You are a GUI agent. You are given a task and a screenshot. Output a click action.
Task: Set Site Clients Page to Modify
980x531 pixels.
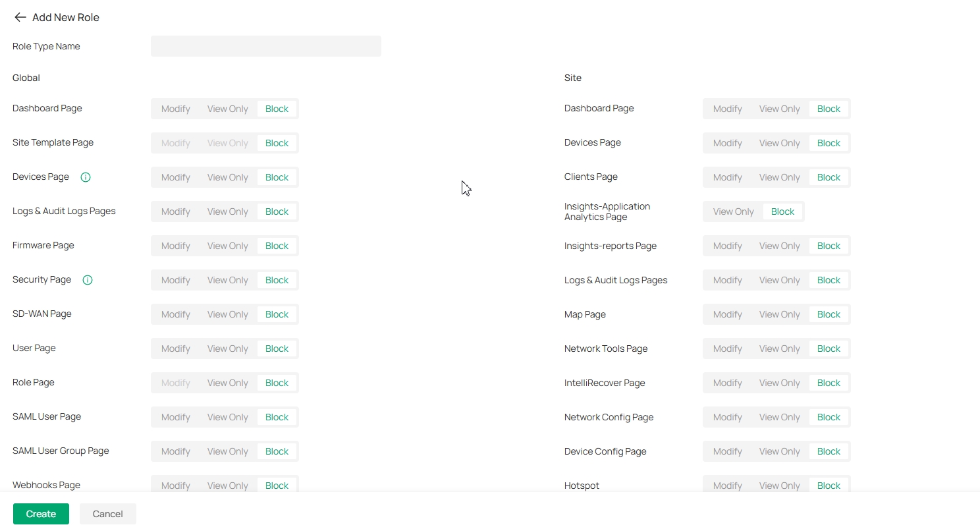pos(727,177)
